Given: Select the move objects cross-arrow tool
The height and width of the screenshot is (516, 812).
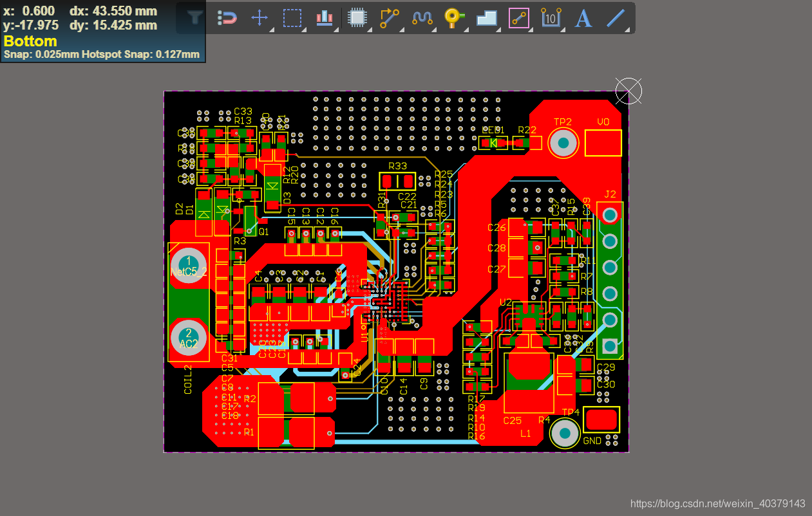Looking at the screenshot, I should coord(260,18).
